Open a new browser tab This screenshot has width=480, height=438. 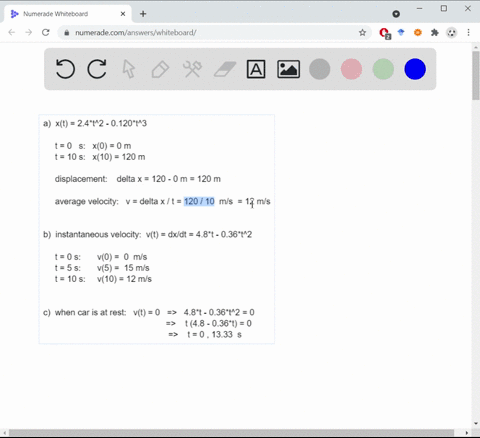[x=143, y=14]
